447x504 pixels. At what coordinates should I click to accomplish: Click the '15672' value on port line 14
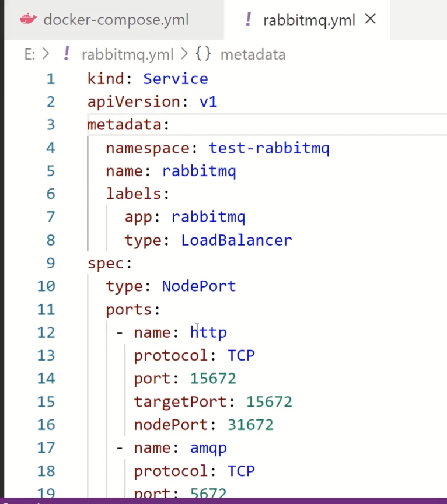tap(213, 379)
